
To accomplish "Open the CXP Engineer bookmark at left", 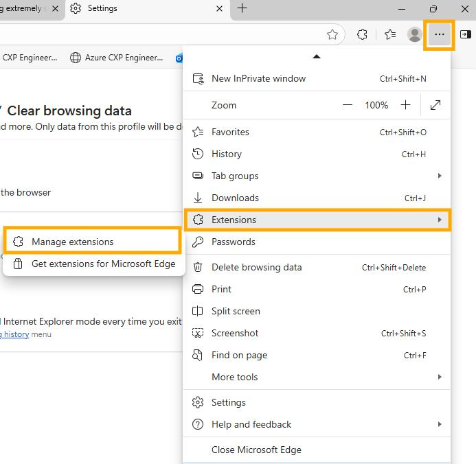I will pyautogui.click(x=29, y=58).
